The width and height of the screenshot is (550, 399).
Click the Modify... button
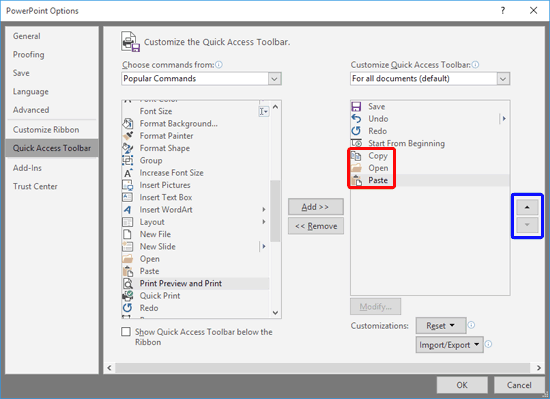375,307
